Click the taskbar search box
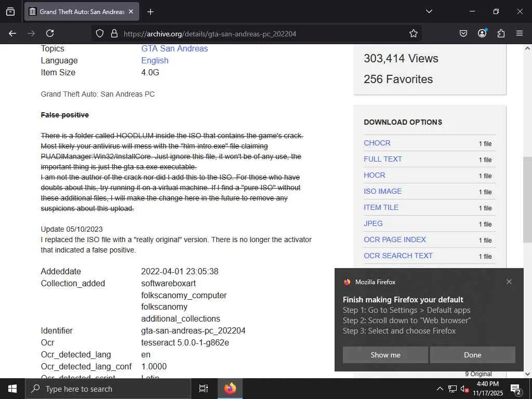This screenshot has width=532, height=399. pos(108,389)
